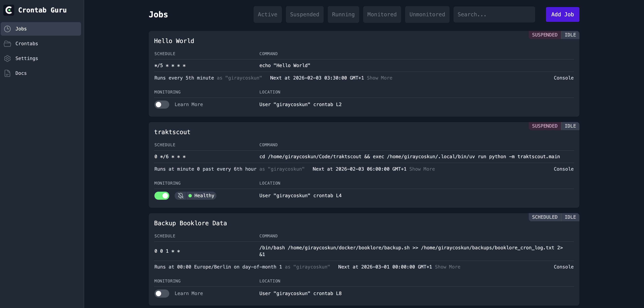Open the Docs document icon

pos(7,73)
